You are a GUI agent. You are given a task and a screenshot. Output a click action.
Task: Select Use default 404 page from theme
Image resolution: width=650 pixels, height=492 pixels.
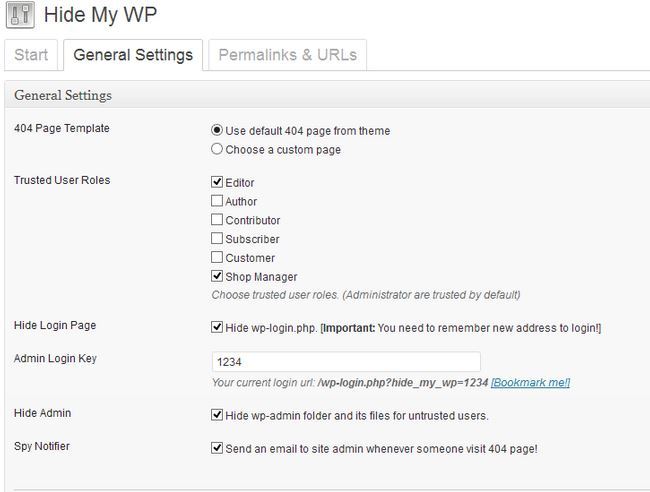click(217, 130)
